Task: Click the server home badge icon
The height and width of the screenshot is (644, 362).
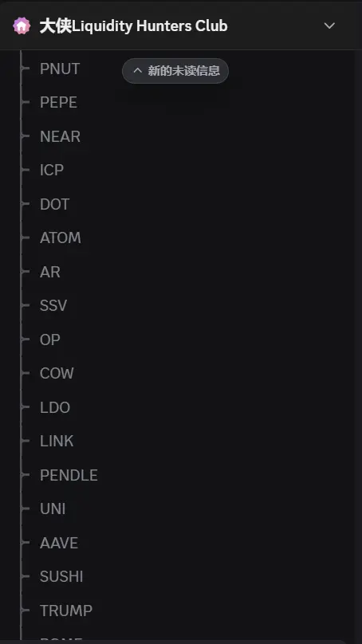Action: pos(22,26)
